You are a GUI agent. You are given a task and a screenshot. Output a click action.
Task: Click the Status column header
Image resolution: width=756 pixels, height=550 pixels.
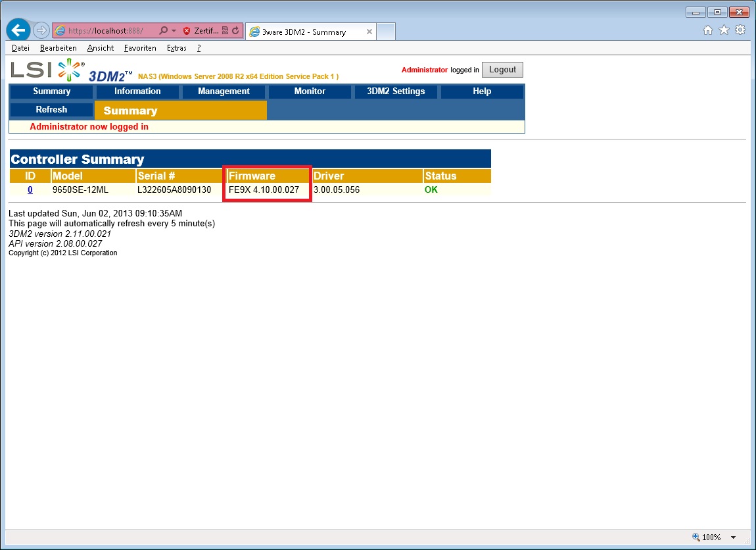click(457, 176)
